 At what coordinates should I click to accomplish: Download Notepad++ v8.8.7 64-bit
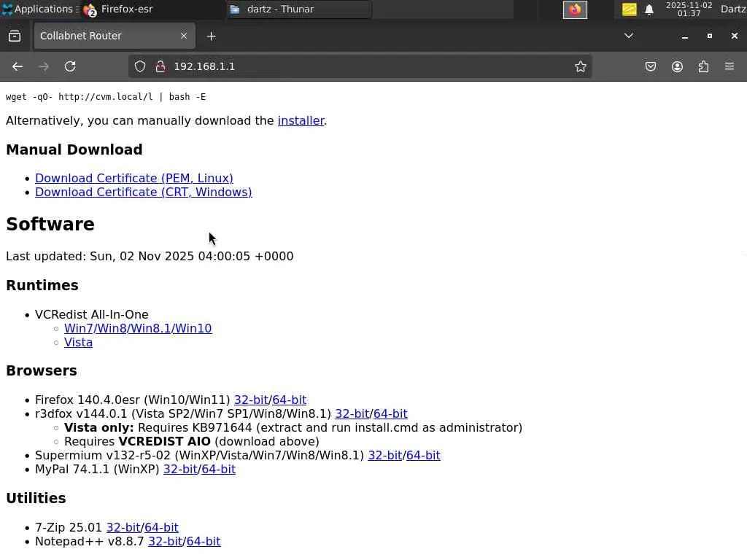[204, 542]
